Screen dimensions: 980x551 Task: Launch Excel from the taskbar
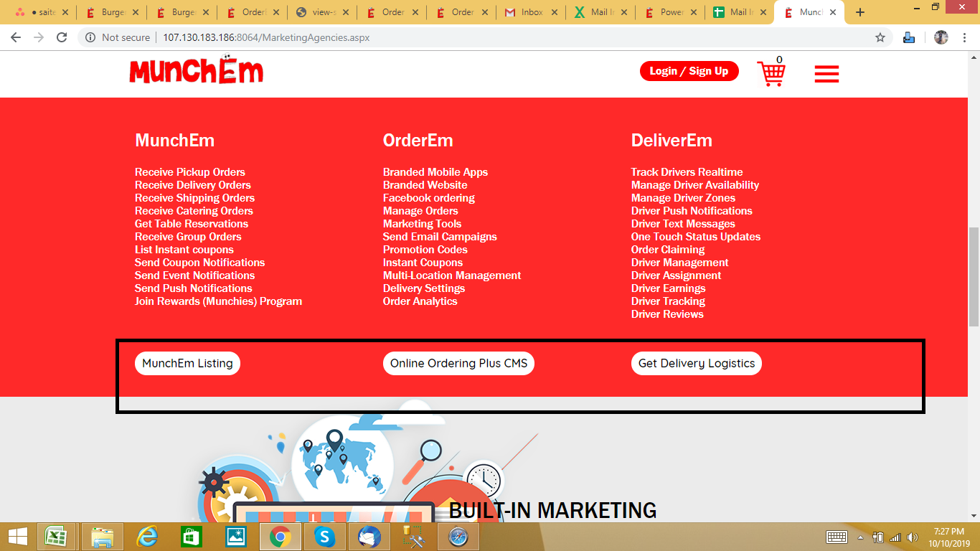[56, 537]
